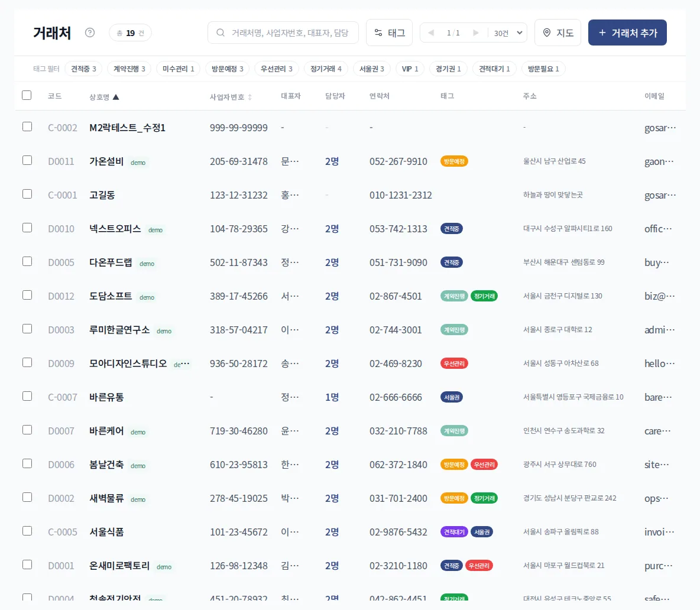Click code cell C-0001

63,195
